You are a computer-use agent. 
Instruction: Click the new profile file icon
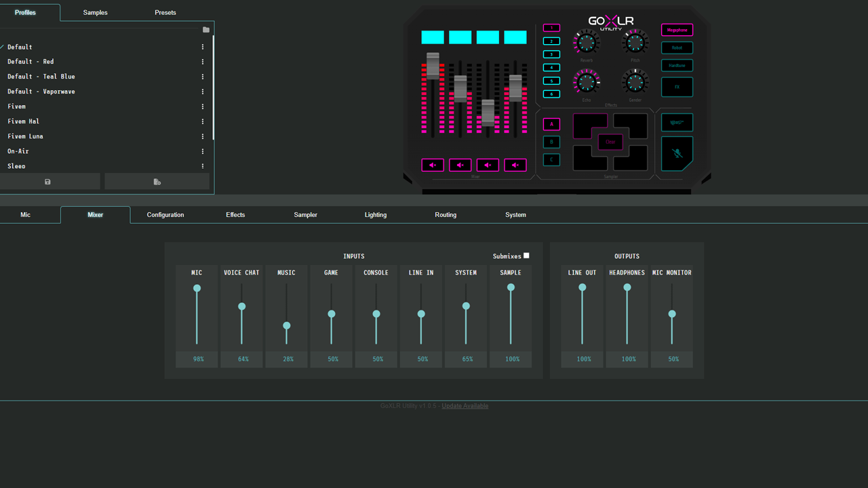point(157,182)
